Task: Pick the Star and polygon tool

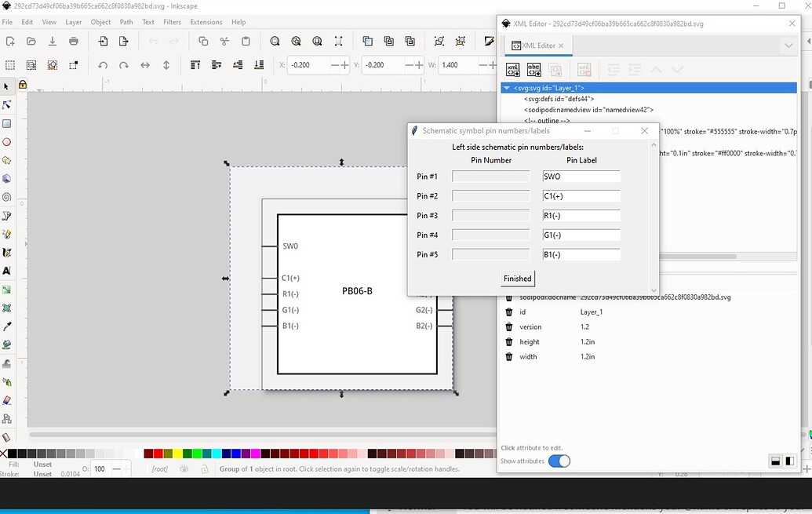Action: point(6,161)
